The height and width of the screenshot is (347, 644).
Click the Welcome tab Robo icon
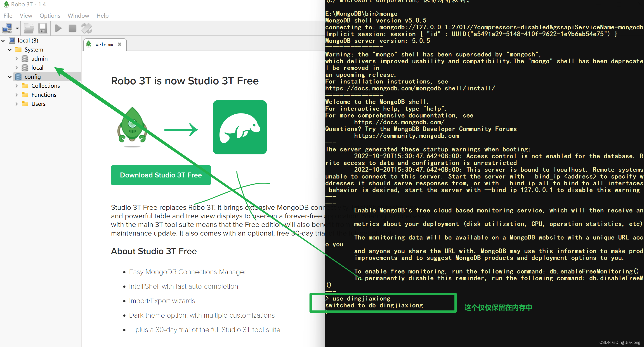(89, 44)
